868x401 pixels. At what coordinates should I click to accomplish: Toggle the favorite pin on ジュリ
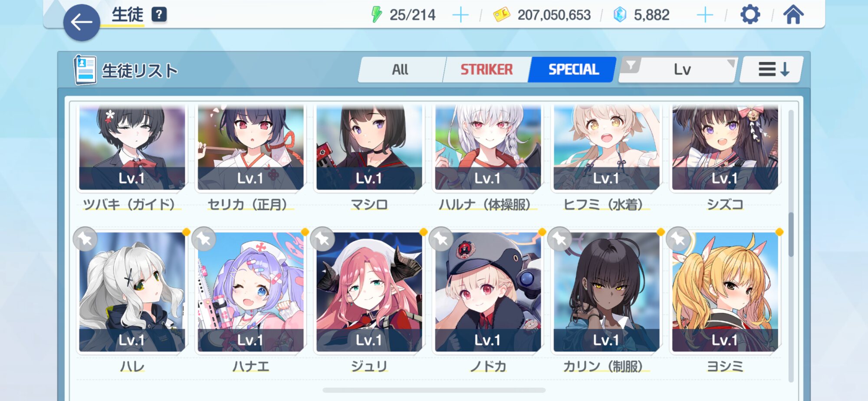click(322, 239)
